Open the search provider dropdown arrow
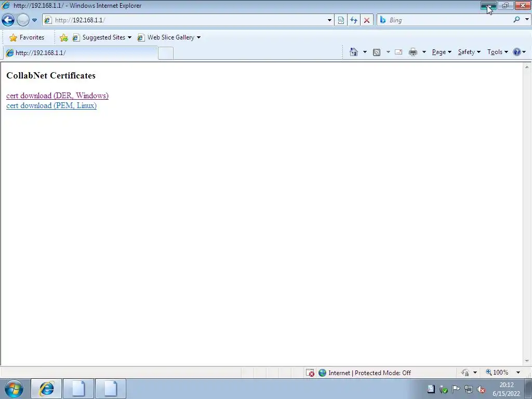Image resolution: width=532 pixels, height=399 pixels. click(527, 20)
